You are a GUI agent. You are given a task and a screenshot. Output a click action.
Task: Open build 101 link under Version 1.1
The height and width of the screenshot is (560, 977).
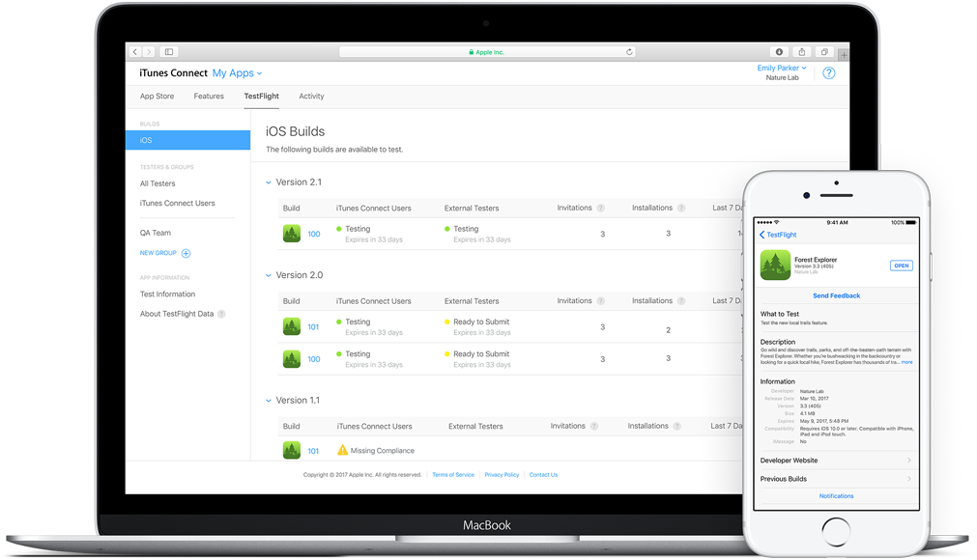[313, 451]
